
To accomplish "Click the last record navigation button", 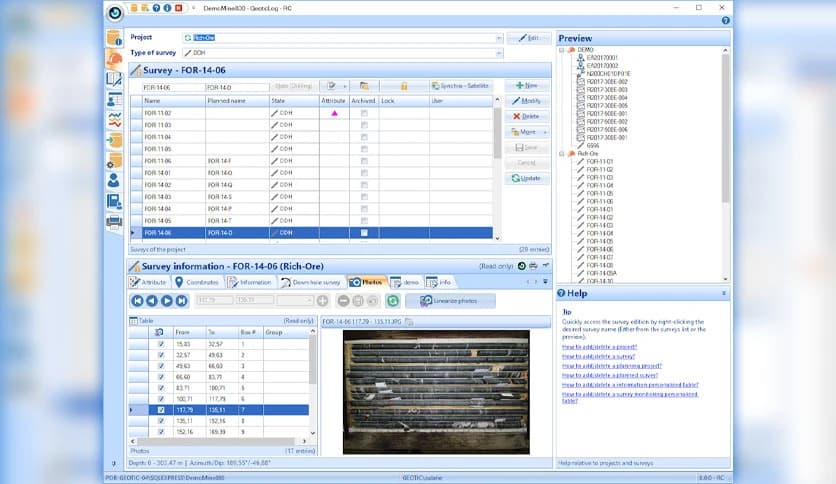I will pos(180,300).
